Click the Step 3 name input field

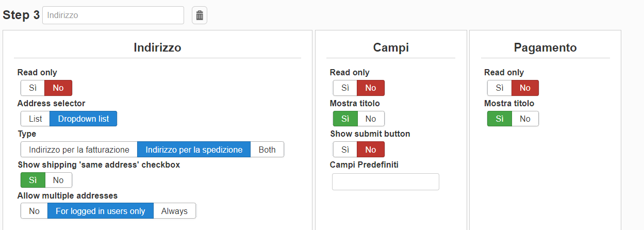click(x=113, y=15)
